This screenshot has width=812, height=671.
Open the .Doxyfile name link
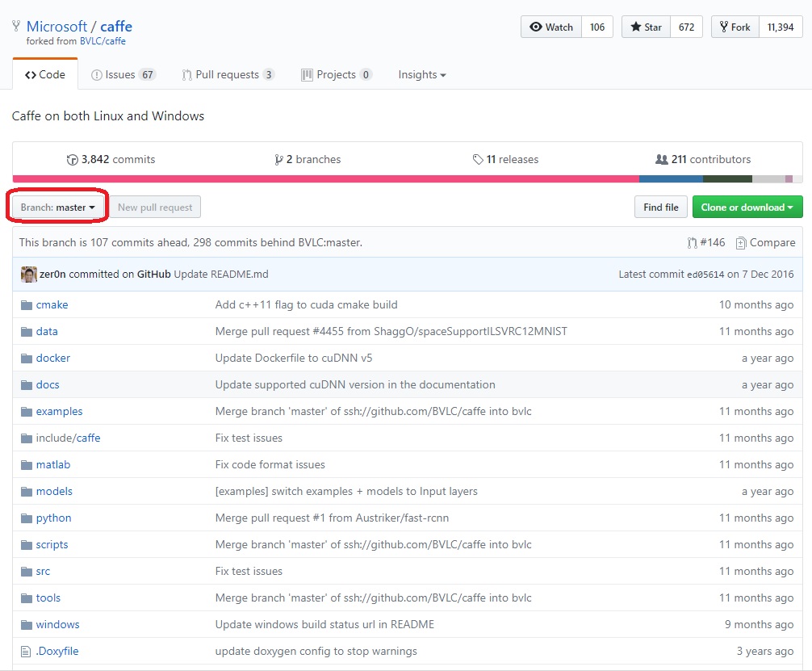pos(57,652)
